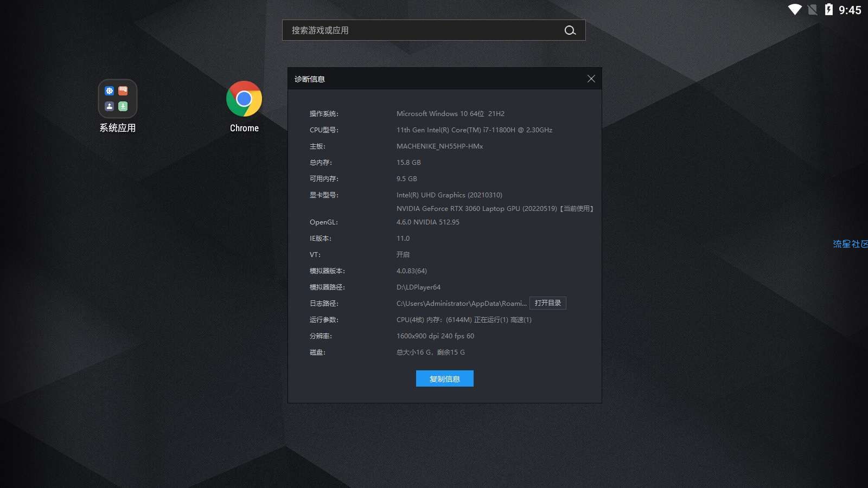Open the 系统应用 folder icon

(x=118, y=99)
